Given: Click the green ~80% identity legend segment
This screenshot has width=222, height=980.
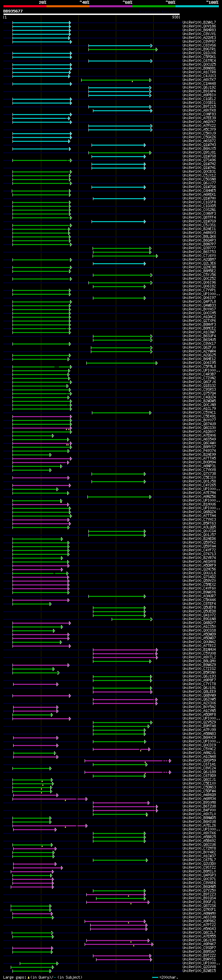Looking at the screenshot, I should click(154, 6).
